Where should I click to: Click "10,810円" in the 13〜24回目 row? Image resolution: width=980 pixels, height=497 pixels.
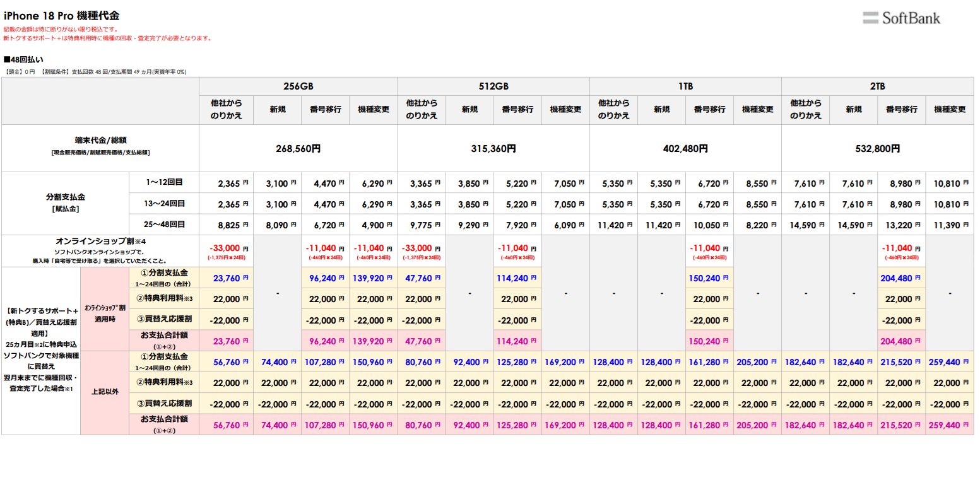pyautogui.click(x=952, y=204)
